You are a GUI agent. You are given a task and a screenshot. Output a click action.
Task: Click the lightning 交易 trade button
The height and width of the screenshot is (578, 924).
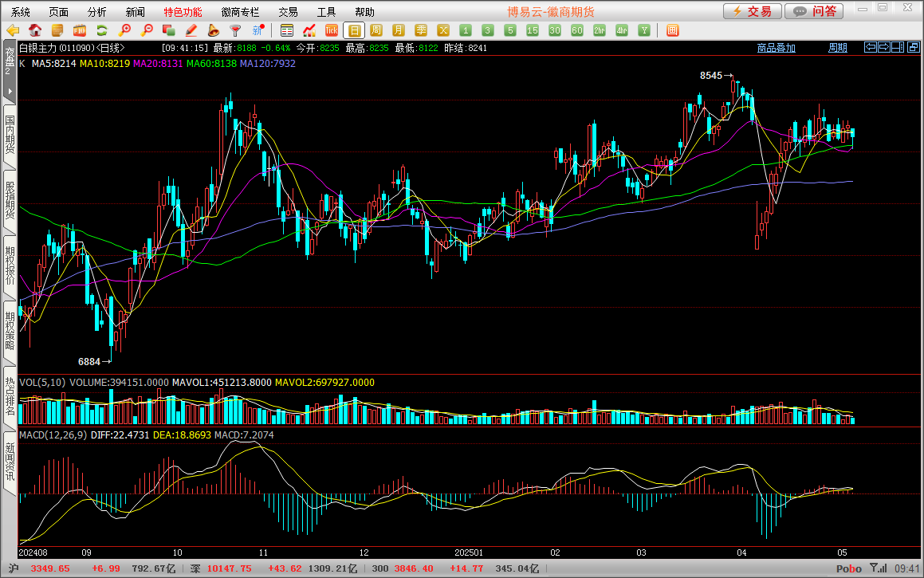click(753, 11)
